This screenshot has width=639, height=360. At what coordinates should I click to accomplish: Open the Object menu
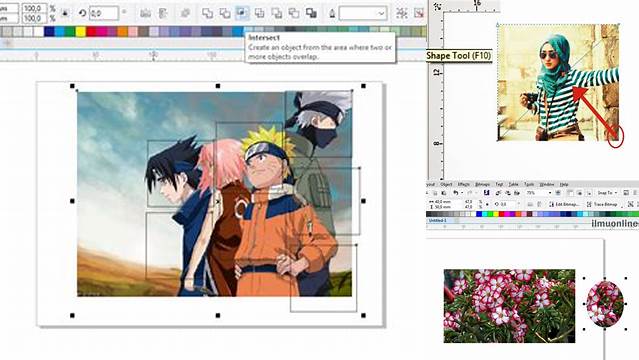(446, 184)
